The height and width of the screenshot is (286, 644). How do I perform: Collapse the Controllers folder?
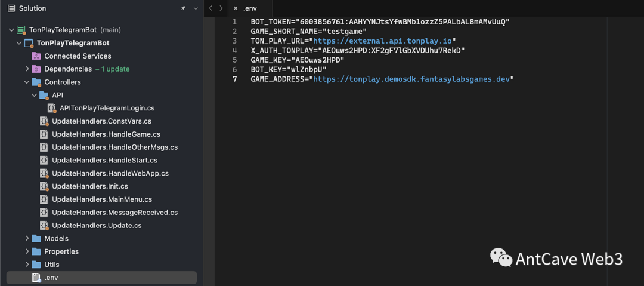tap(27, 82)
